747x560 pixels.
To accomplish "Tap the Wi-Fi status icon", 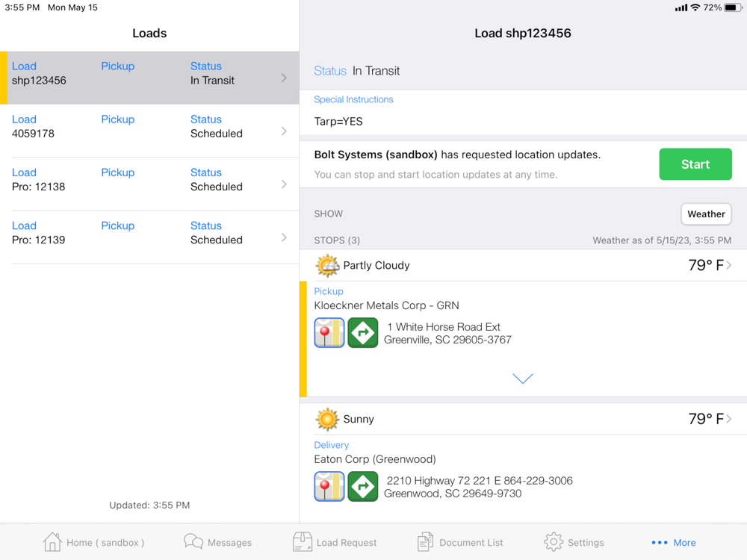I will tap(695, 7).
